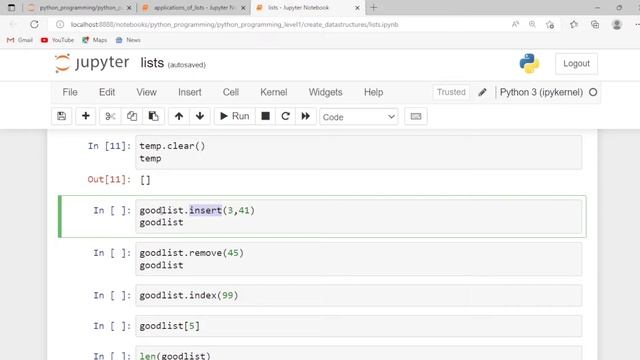
Task: Click inside the goodlist[5] cell
Action: point(358,326)
